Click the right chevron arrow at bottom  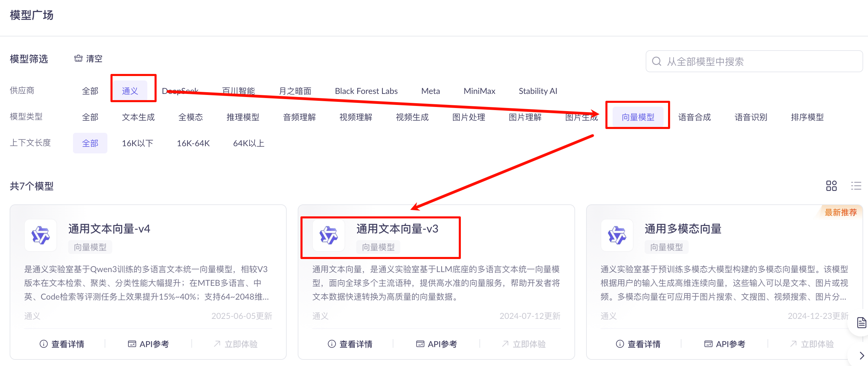(861, 355)
